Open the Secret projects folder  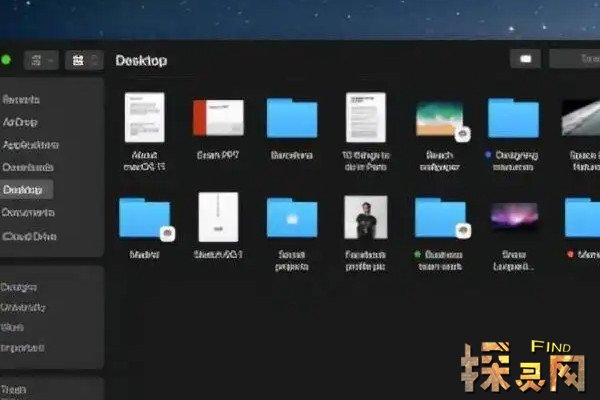[x=292, y=217]
